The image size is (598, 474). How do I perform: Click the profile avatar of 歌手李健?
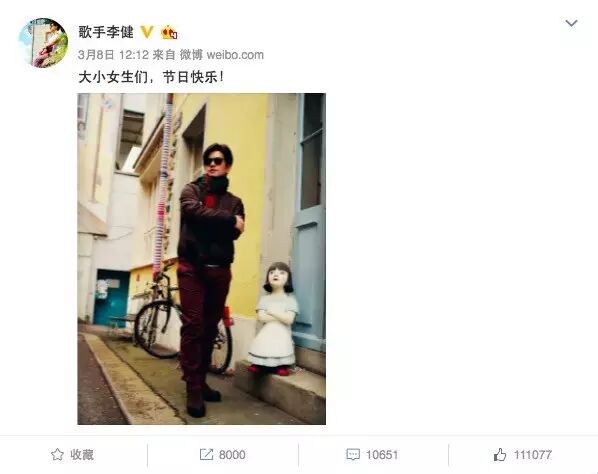[x=43, y=43]
